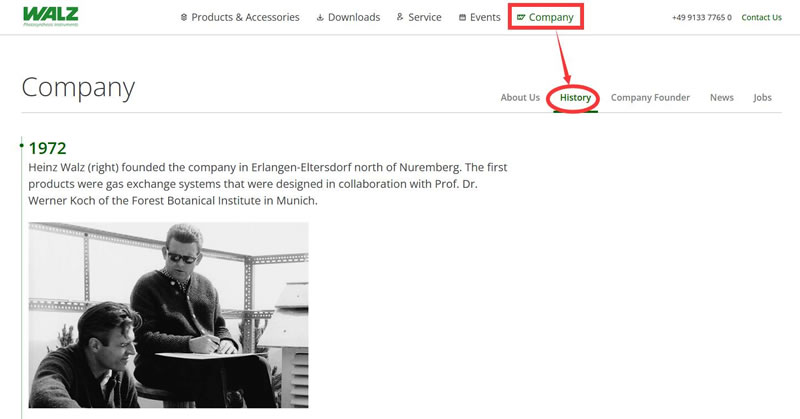Click the green timeline dot beside 1972
Screen dimensions: 800x419
[21, 146]
